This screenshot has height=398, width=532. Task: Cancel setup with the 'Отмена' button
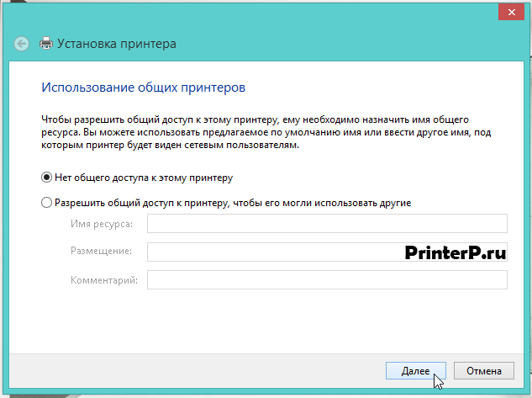[484, 371]
